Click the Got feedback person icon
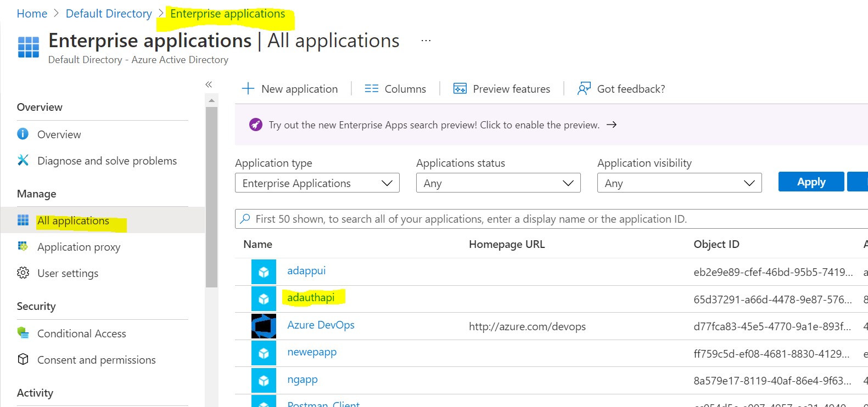868x407 pixels. 584,89
